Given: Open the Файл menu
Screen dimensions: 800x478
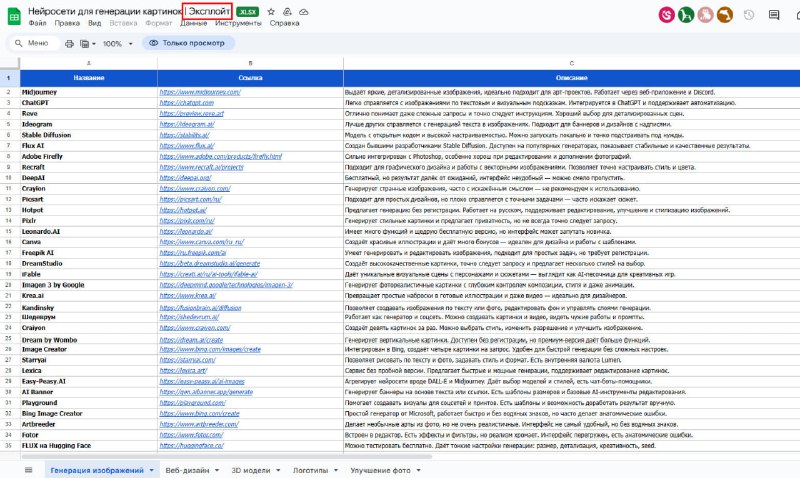Looking at the screenshot, I should coord(37,23).
